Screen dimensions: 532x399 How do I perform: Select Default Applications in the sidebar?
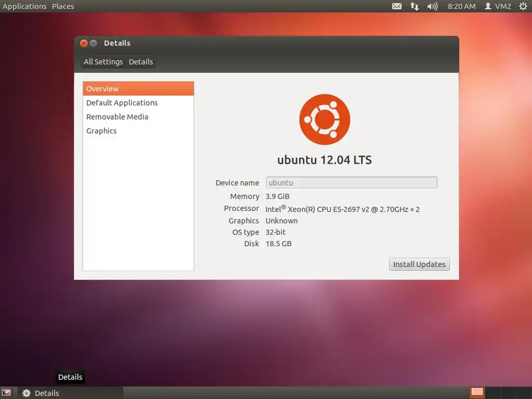[x=138, y=103]
